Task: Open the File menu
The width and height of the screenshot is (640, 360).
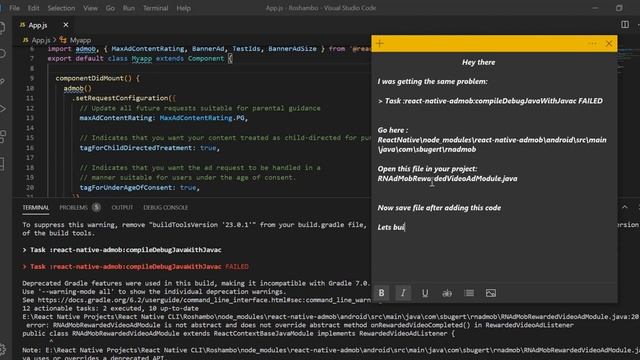Action: (x=14, y=8)
